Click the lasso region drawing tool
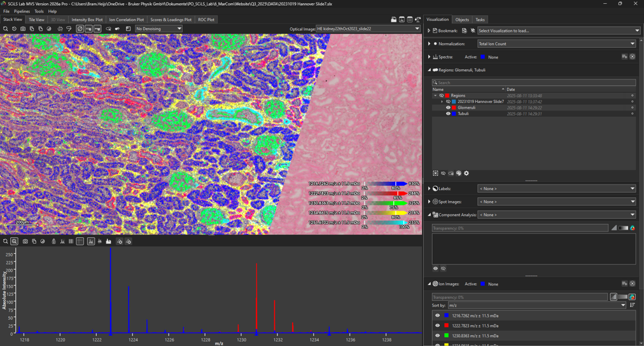644x346 pixels. tap(69, 29)
